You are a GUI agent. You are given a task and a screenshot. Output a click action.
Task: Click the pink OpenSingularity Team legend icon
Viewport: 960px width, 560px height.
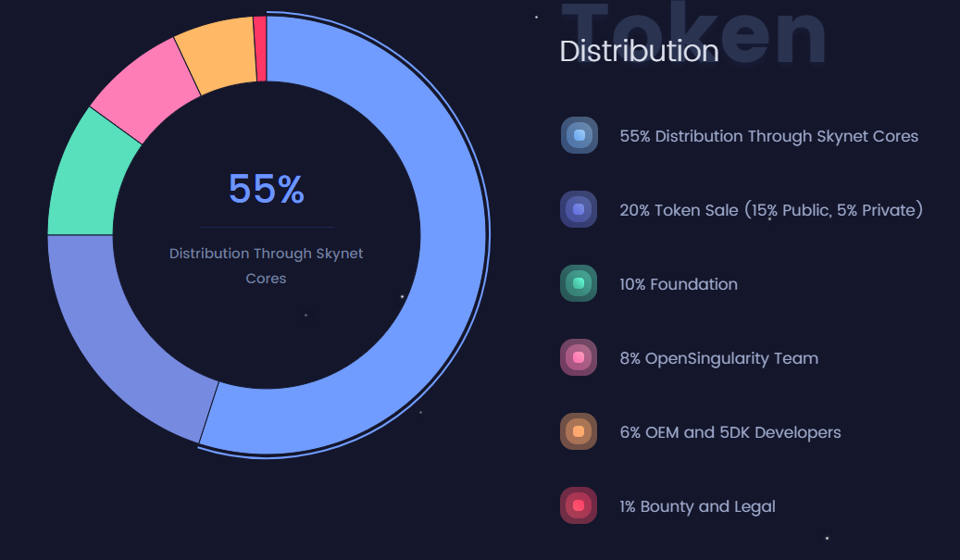[580, 357]
